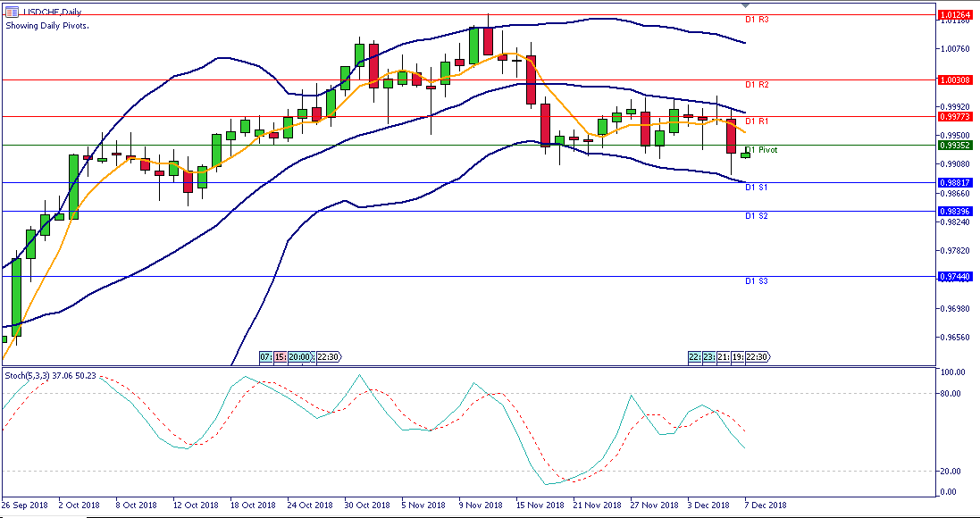Image resolution: width=980 pixels, height=518 pixels.
Task: Select the USDCHF,Daily chart title
Action: coord(52,12)
